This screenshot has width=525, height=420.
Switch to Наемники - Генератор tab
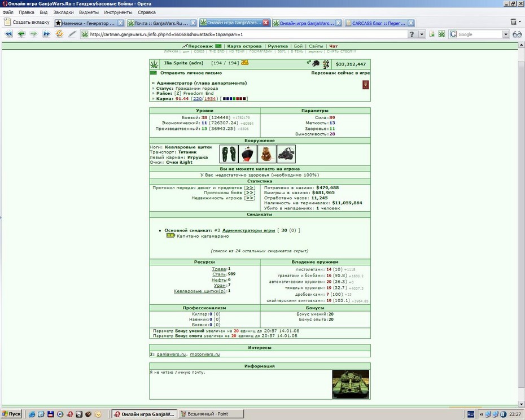89,23
